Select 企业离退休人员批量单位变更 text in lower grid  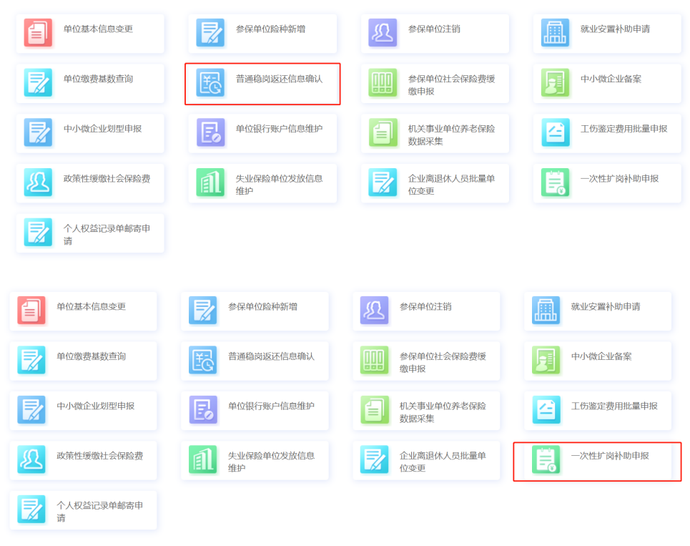pyautogui.click(x=443, y=462)
